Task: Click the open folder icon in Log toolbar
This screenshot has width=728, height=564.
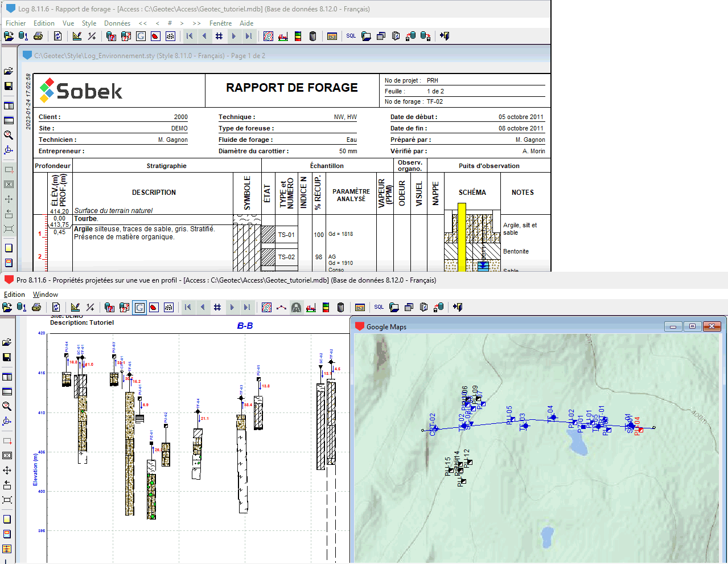Action: [x=9, y=36]
